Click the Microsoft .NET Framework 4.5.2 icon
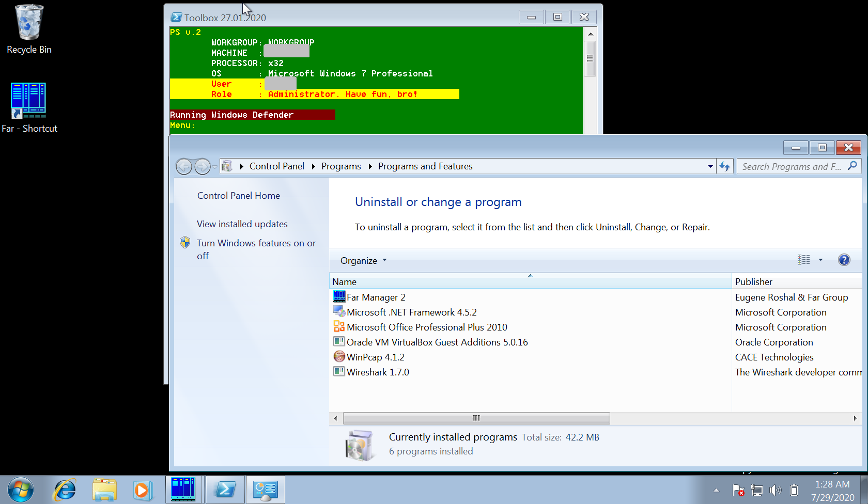This screenshot has height=504, width=868. pos(339,311)
